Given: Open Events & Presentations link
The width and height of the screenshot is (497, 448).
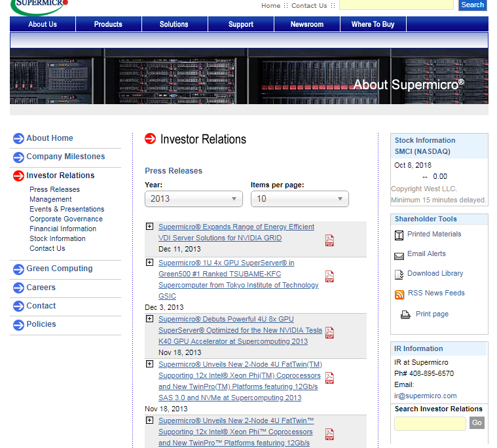Looking at the screenshot, I should coord(67,209).
